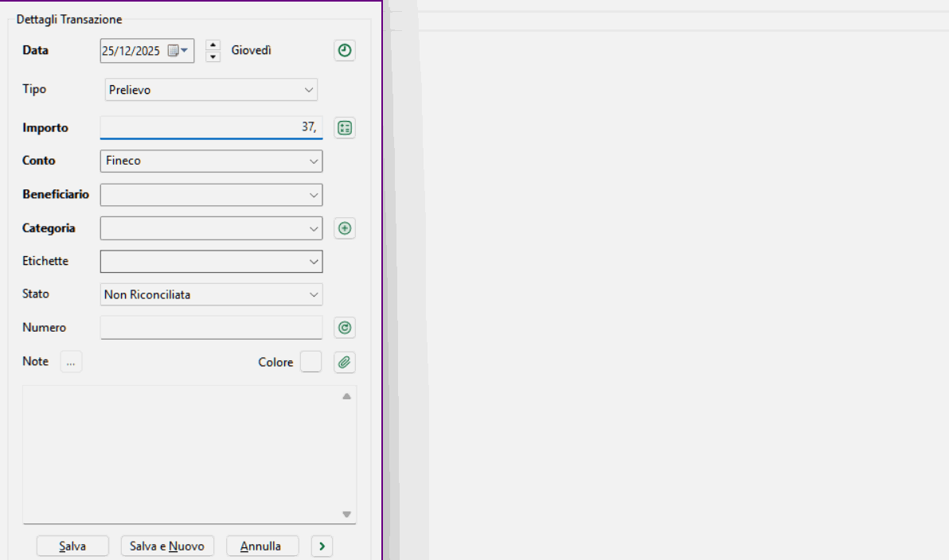The width and height of the screenshot is (949, 560).
Task: Open the Conto dropdown showing Fineco
Action: (313, 161)
